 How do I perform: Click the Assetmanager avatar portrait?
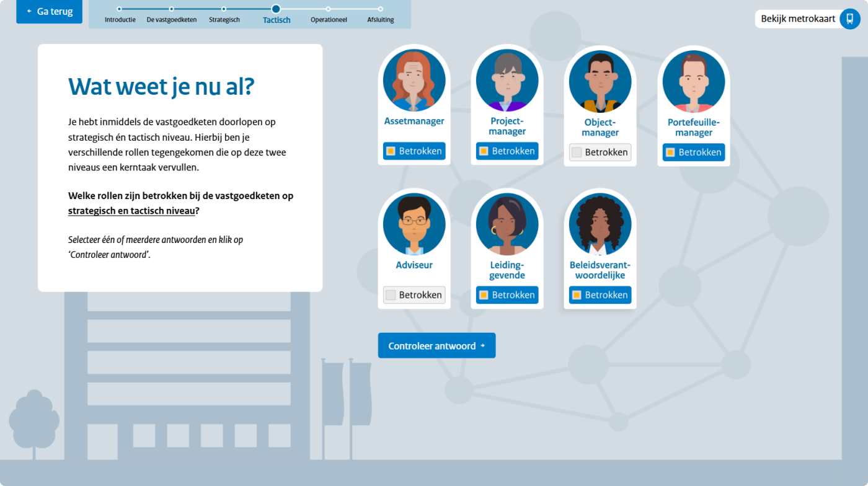click(414, 81)
